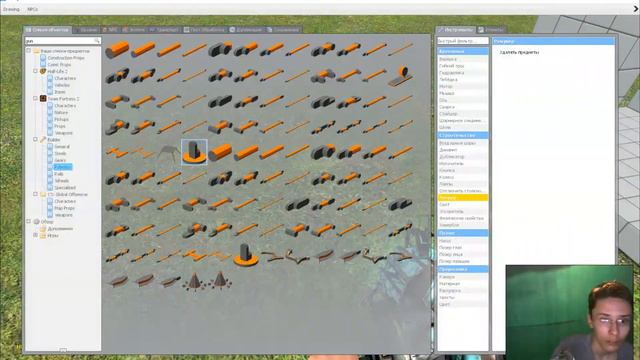The image size is (640, 360).
Task: Collapse the Строительство tools category header
Action: click(x=462, y=135)
